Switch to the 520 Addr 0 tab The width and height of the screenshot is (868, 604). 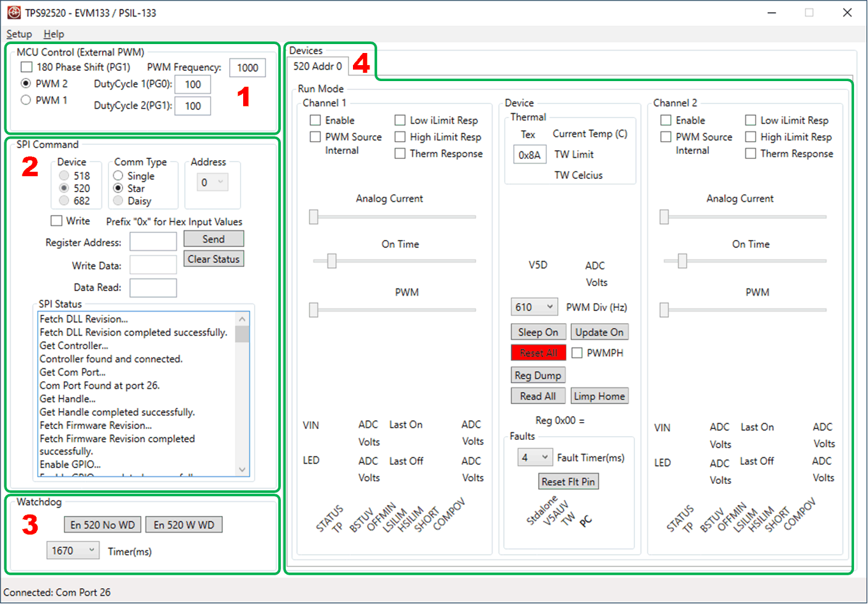317,66
